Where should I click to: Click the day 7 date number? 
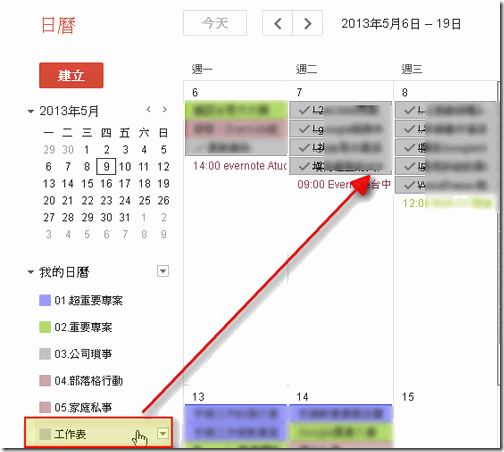click(299, 92)
